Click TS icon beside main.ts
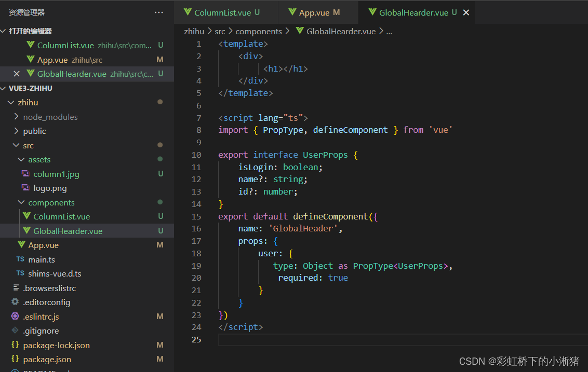Screen dimensions: 588x372 click(20, 259)
